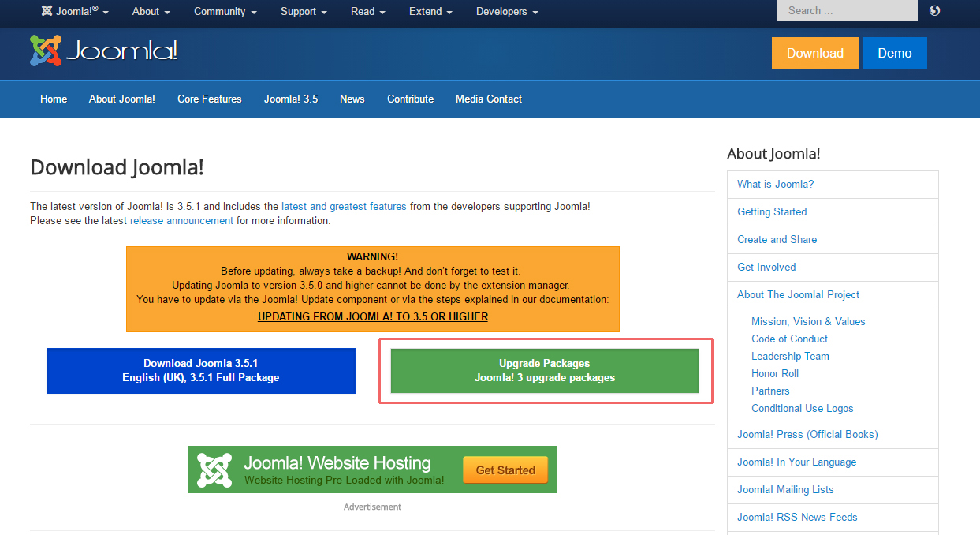Image resolution: width=980 pixels, height=535 pixels.
Task: Open the Support dropdown menu
Action: point(304,11)
